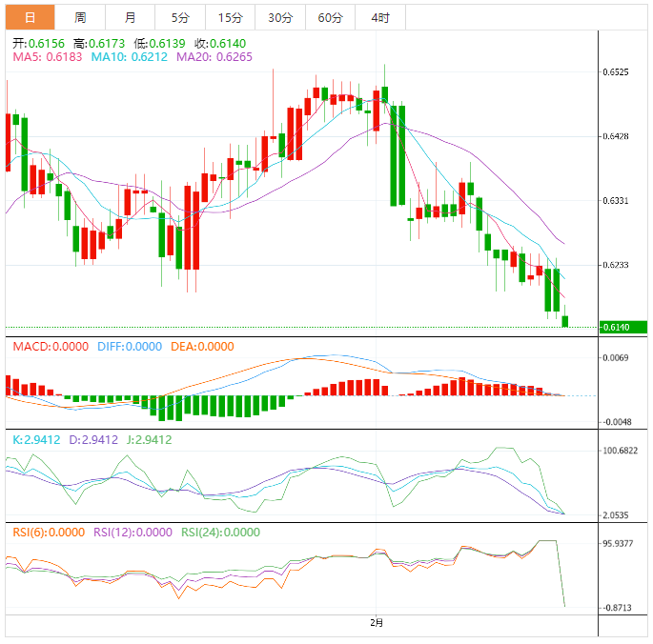
Task: Open the 5分 timeframe tab
Action: pos(180,17)
